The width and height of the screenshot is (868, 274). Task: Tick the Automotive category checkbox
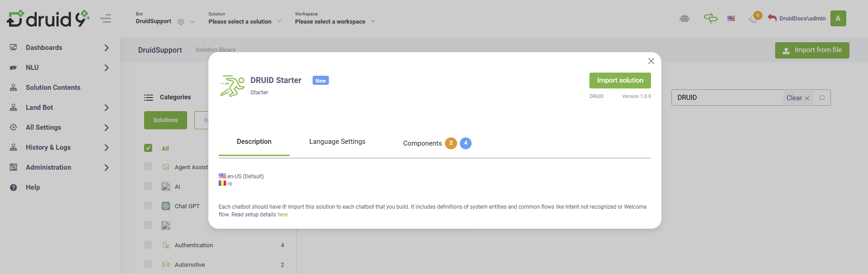coord(148,264)
